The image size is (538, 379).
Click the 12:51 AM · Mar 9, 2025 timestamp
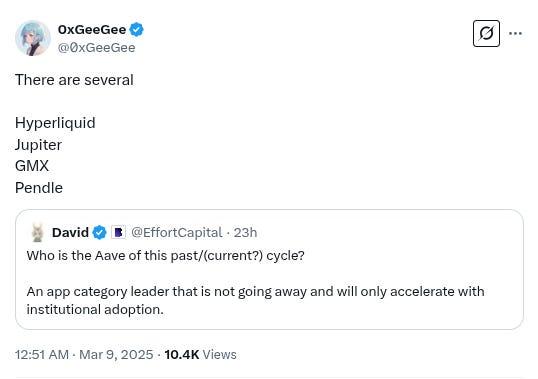tap(84, 354)
